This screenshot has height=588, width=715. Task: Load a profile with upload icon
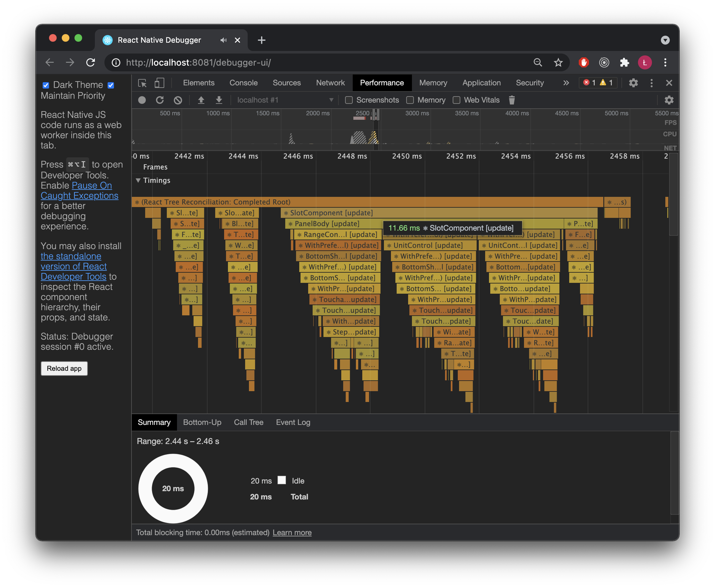coord(201,100)
